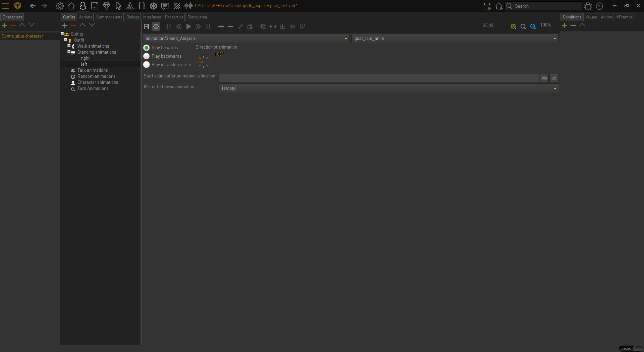Image resolution: width=644 pixels, height=352 pixels.
Task: Open the Characters person icon
Action: pyautogui.click(x=83, y=6)
